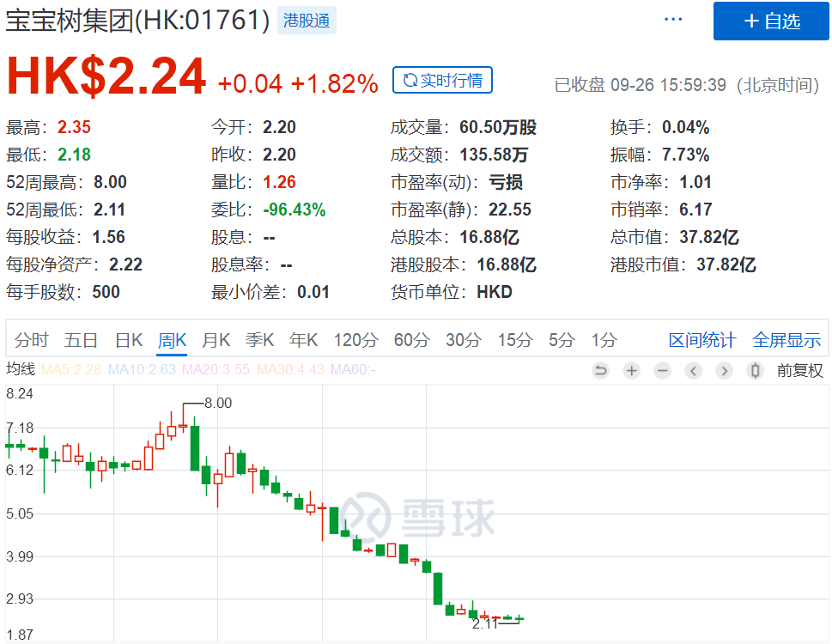
Task: Click the 52周最高 value 8.00
Action: coord(110,183)
